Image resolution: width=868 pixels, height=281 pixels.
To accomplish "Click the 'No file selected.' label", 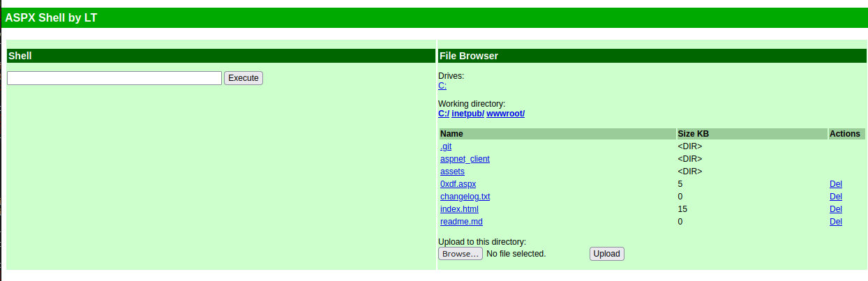I will 516,254.
